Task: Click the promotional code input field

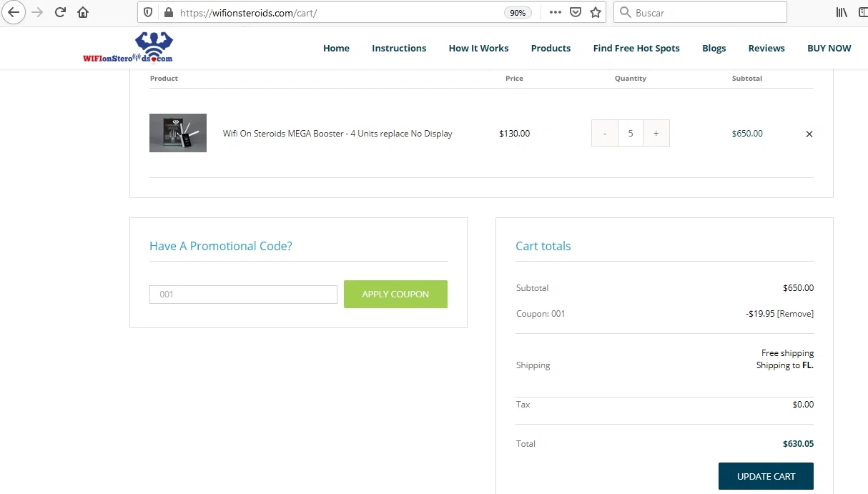Action: [243, 295]
